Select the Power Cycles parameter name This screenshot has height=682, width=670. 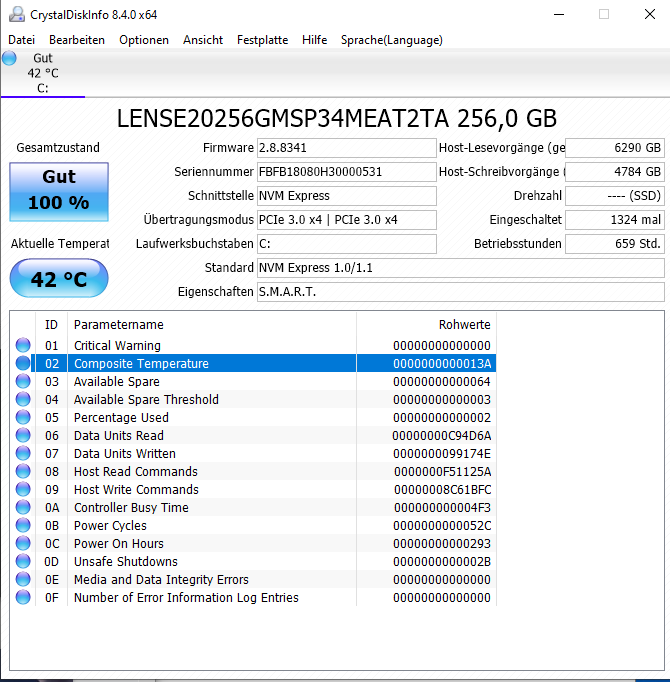point(110,525)
